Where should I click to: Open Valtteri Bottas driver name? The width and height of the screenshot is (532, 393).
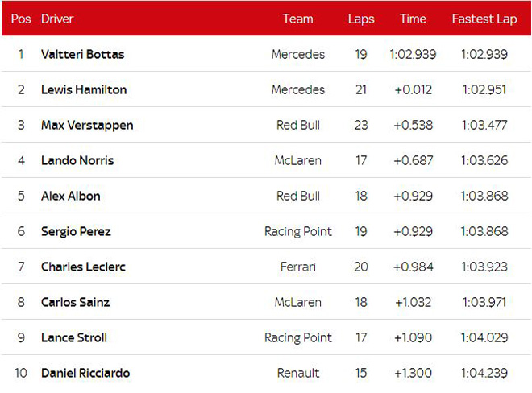82,55
